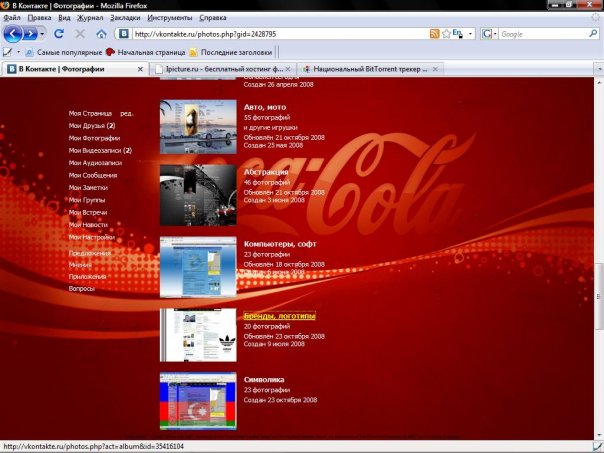The image size is (604, 453).
Task: Open the search engine selector dropdown
Action: (x=489, y=34)
